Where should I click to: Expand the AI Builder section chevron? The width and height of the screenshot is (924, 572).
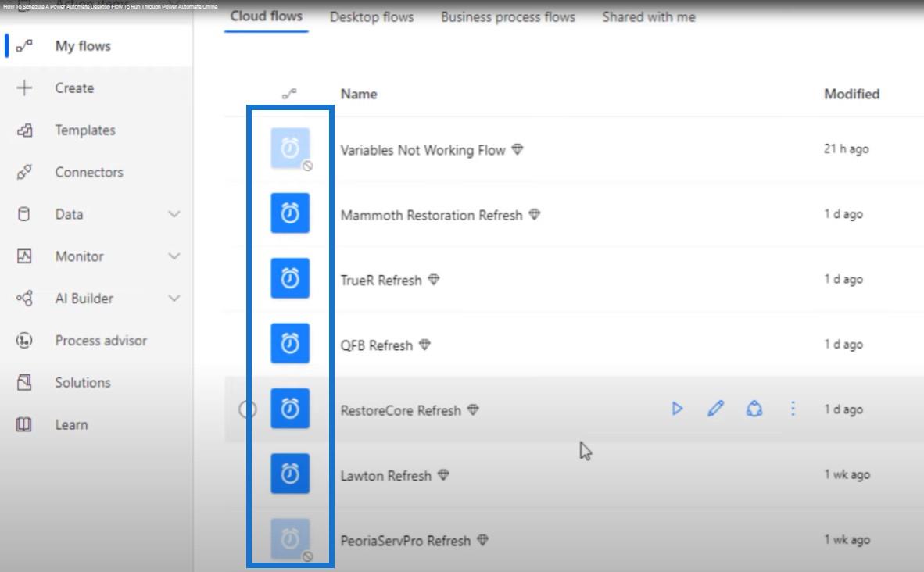pos(174,299)
